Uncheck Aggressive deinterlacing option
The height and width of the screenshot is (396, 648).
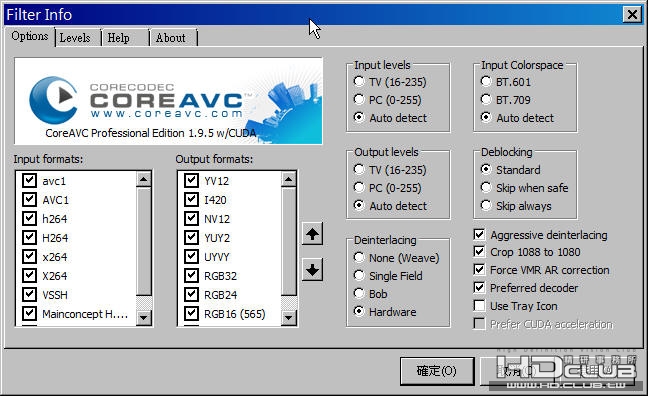479,235
